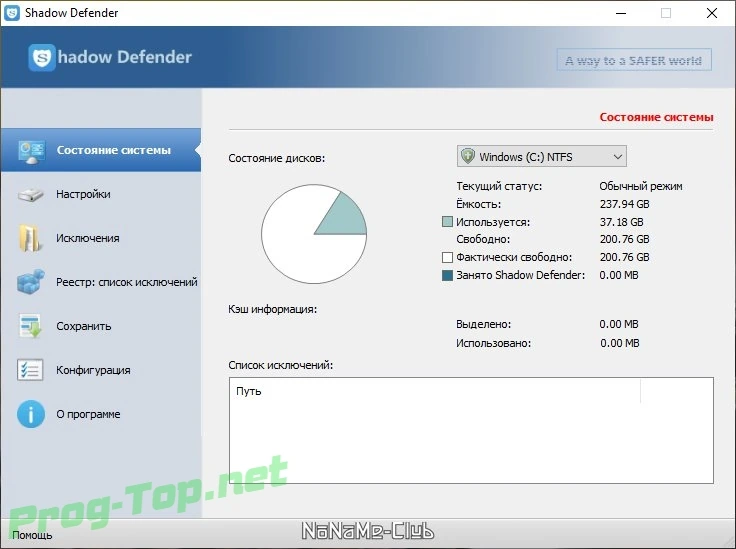Click the blue info icon for О программе
736x549 pixels.
(31, 414)
